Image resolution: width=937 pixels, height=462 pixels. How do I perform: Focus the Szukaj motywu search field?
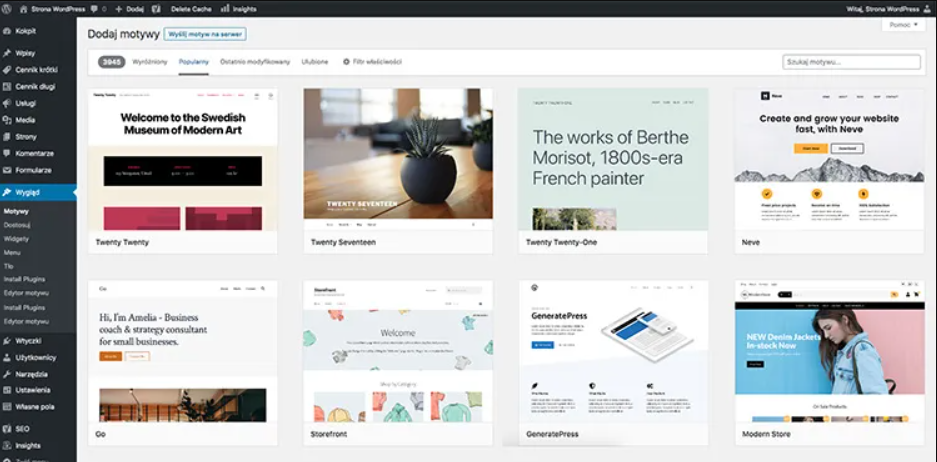[x=852, y=62]
